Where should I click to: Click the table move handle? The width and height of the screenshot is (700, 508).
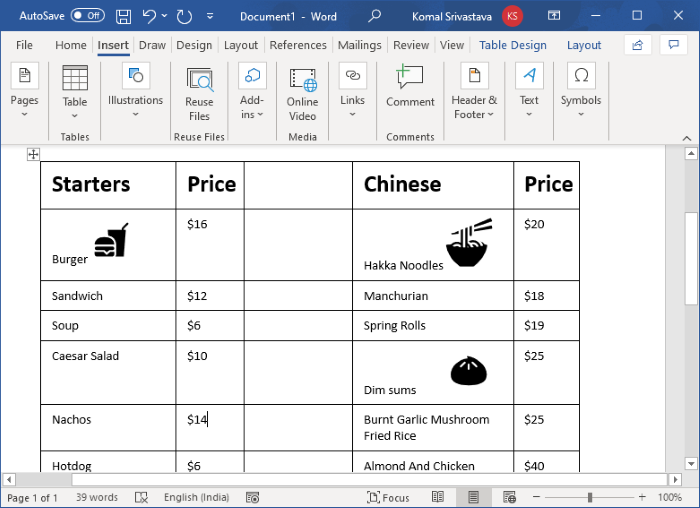pos(33,154)
